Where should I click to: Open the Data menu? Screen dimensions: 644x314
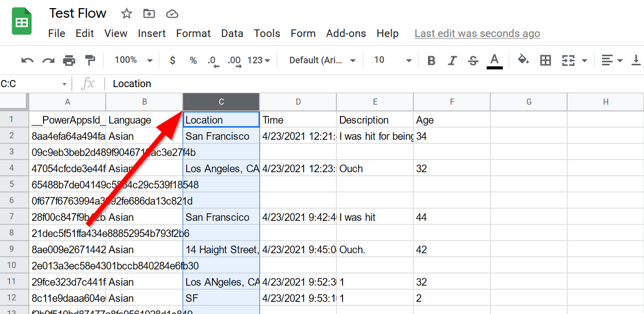coord(232,33)
